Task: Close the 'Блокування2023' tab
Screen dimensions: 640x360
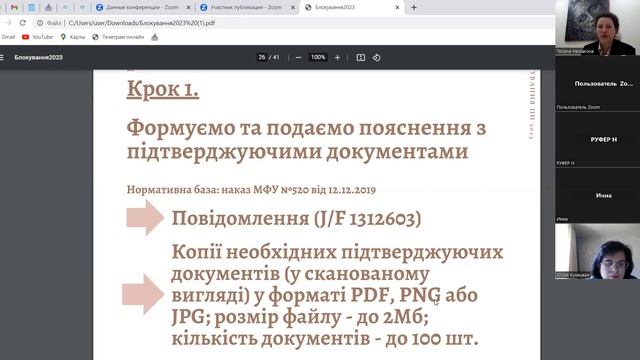Action: (x=397, y=7)
